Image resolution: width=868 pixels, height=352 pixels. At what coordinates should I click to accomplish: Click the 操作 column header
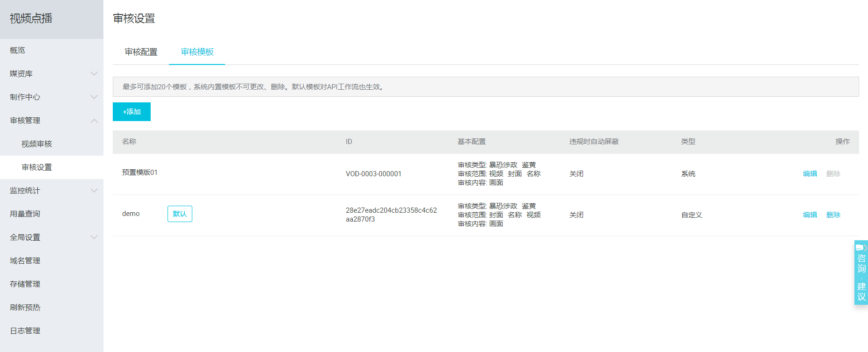point(843,141)
